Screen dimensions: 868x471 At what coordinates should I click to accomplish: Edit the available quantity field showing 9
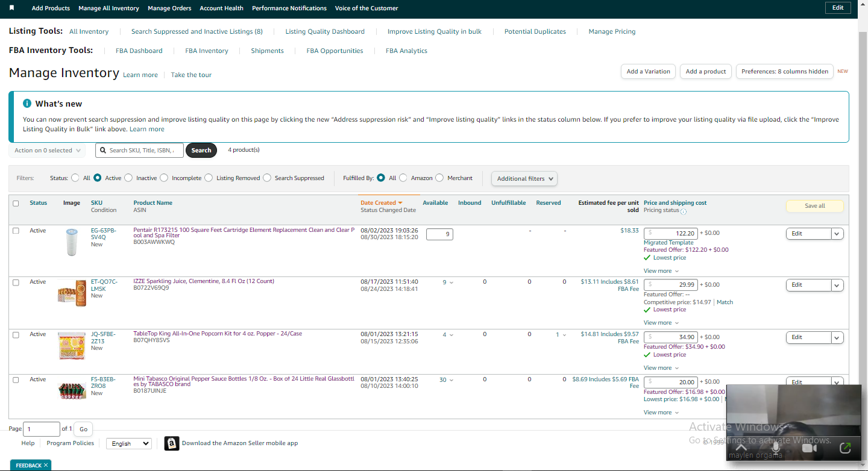pos(439,234)
